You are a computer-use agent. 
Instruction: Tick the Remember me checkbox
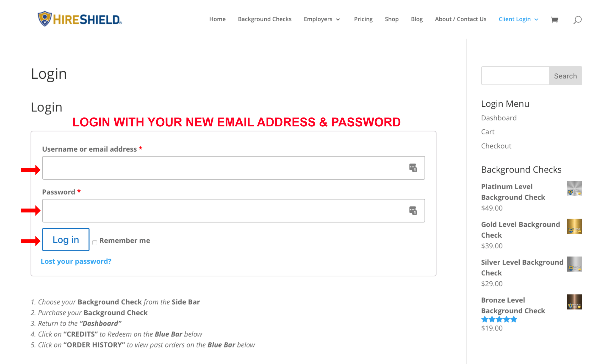[x=95, y=242]
